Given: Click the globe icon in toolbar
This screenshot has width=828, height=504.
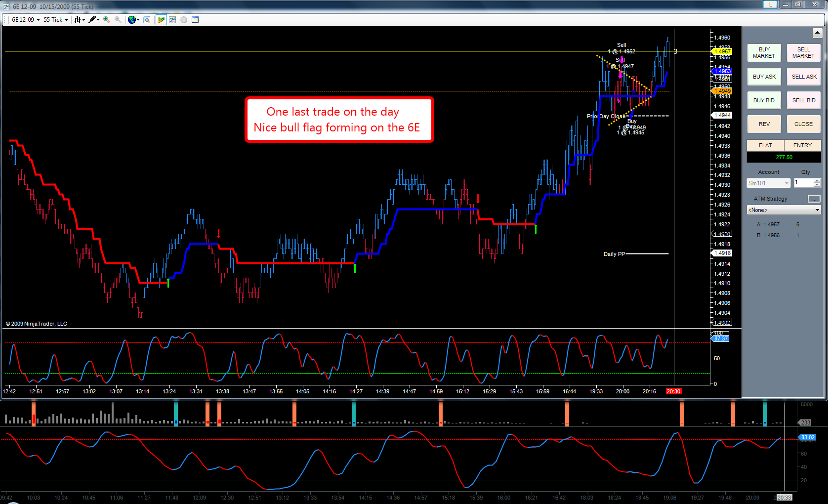Looking at the screenshot, I should [x=131, y=20].
